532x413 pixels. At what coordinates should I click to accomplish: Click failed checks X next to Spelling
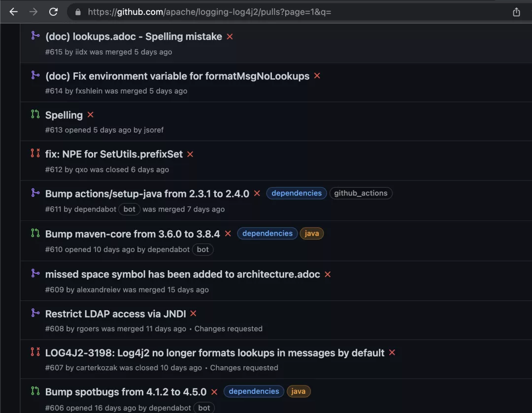point(90,115)
